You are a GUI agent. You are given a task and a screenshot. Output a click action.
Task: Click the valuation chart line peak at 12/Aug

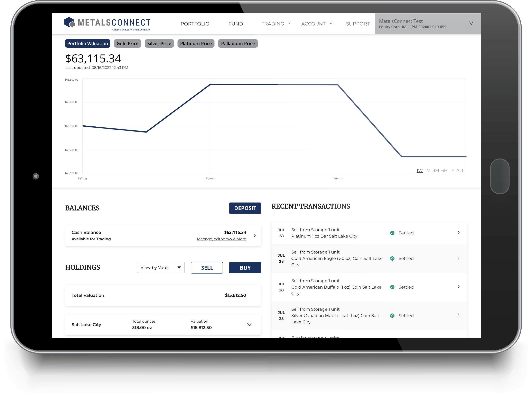coord(210,84)
